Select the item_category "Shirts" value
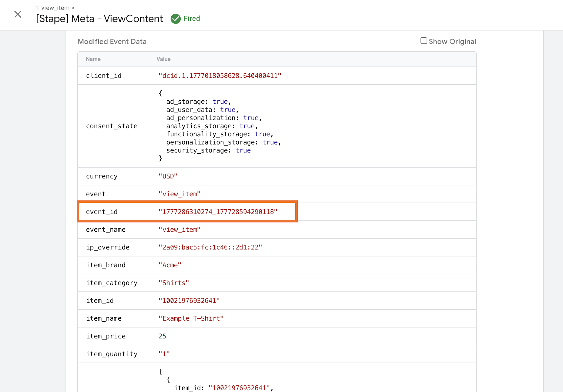Image resolution: width=563 pixels, height=392 pixels. click(x=174, y=283)
